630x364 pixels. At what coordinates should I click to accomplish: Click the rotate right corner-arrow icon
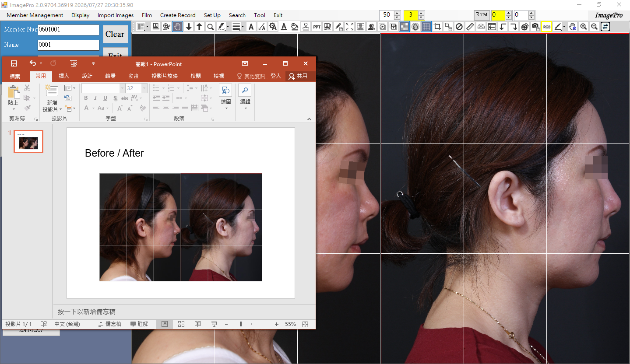[x=514, y=27]
